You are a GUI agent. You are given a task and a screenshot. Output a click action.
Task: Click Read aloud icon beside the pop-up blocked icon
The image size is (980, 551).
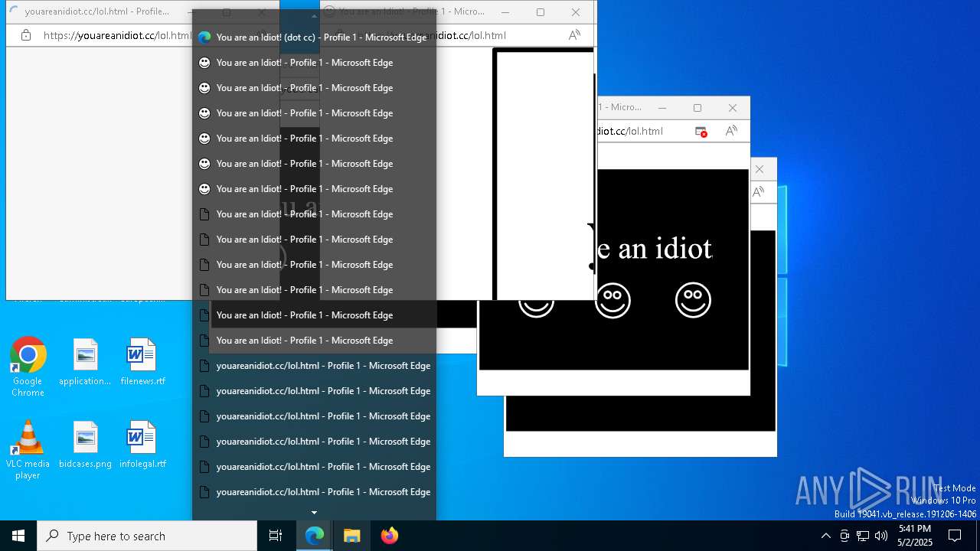click(x=731, y=131)
